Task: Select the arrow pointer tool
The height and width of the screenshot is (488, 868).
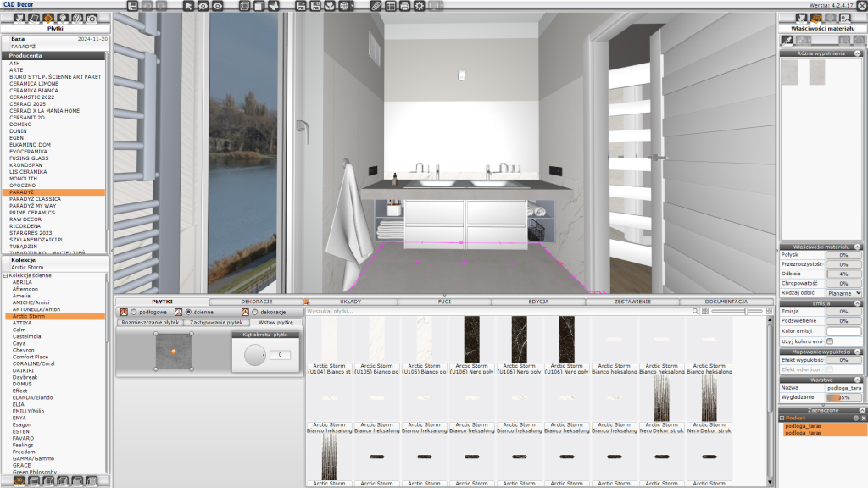Action: [x=189, y=6]
